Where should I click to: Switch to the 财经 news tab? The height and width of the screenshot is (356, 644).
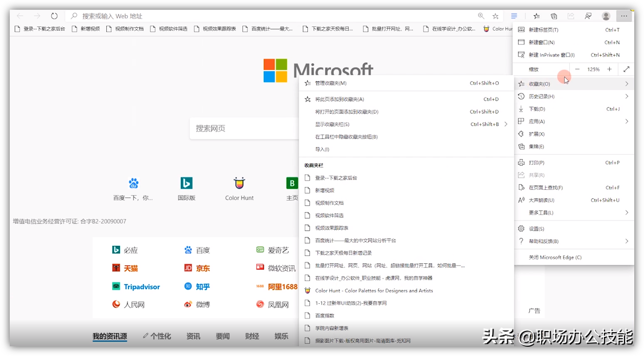pos(252,336)
